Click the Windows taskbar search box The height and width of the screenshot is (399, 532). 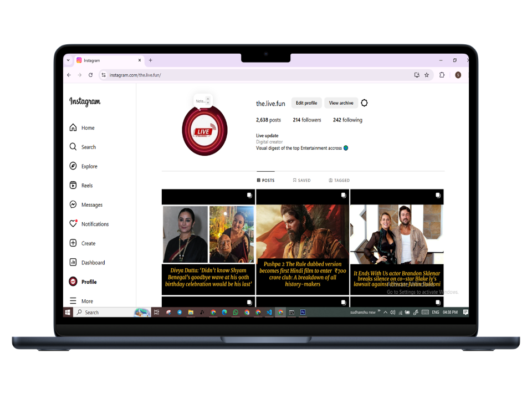click(x=105, y=313)
